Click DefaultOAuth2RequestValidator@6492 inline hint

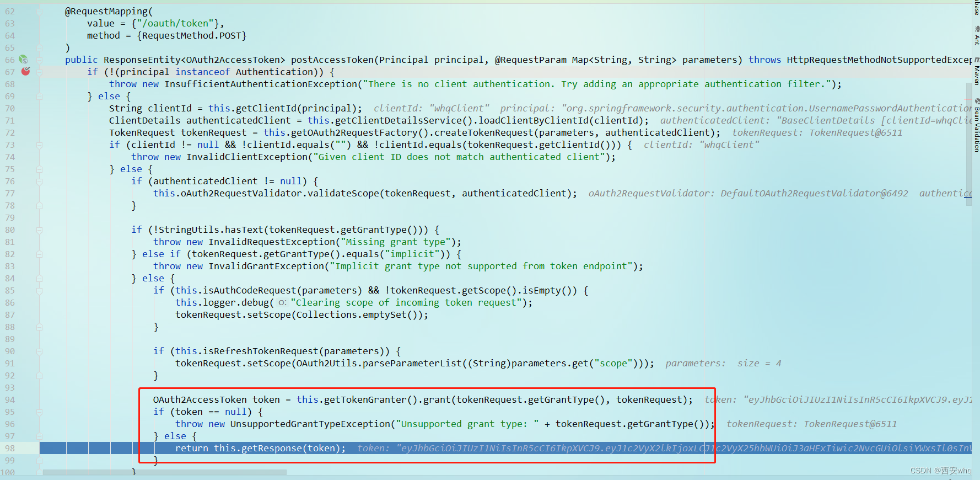[814, 193]
